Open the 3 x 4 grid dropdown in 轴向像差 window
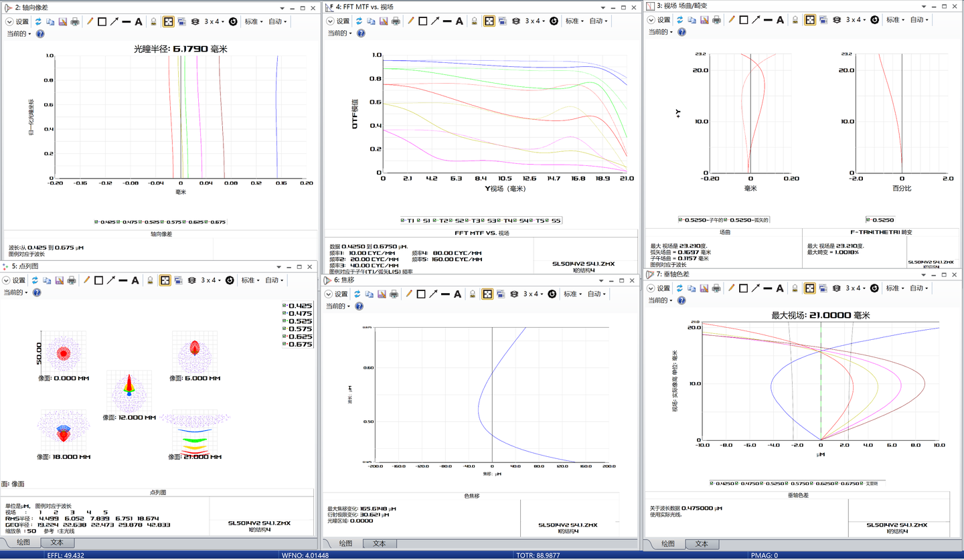964x560 pixels. [x=214, y=21]
